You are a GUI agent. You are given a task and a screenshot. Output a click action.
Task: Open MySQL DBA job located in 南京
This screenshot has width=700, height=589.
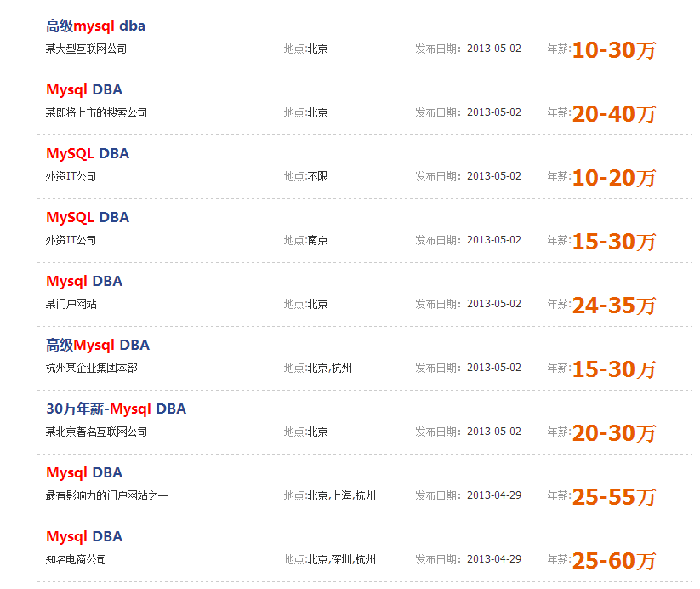(88, 218)
